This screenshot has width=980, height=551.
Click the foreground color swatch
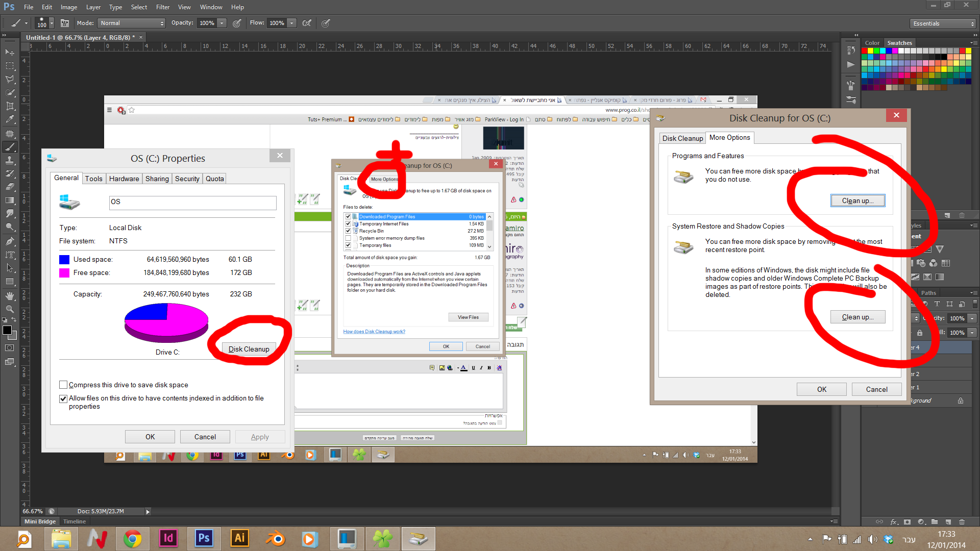pos(7,330)
